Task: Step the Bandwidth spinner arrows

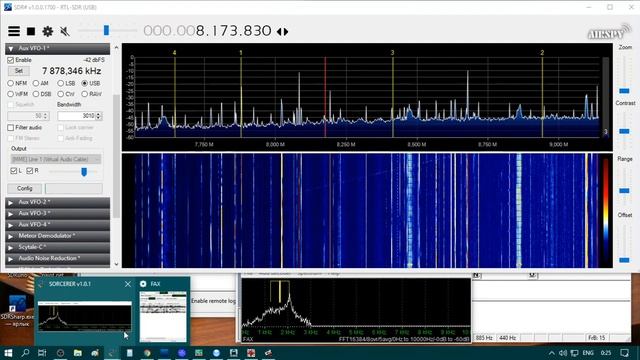Action: (98, 116)
